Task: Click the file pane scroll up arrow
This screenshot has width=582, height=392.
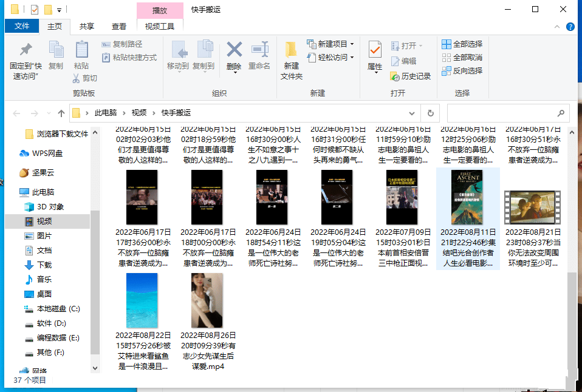Action: 572,132
